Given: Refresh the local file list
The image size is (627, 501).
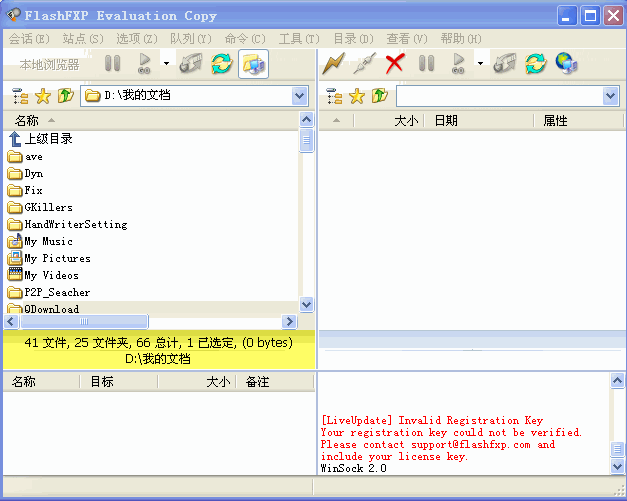Looking at the screenshot, I should point(222,64).
